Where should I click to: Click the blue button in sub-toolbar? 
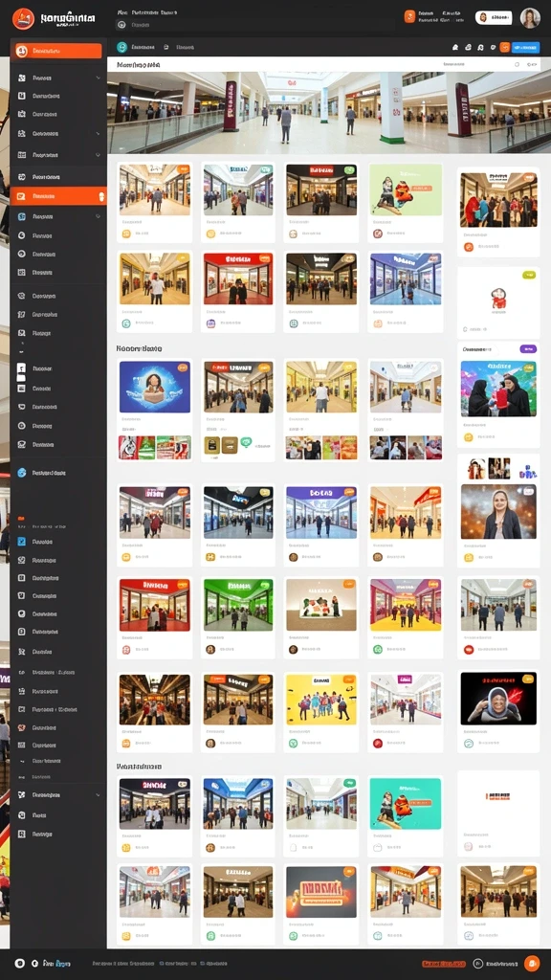[x=525, y=47]
